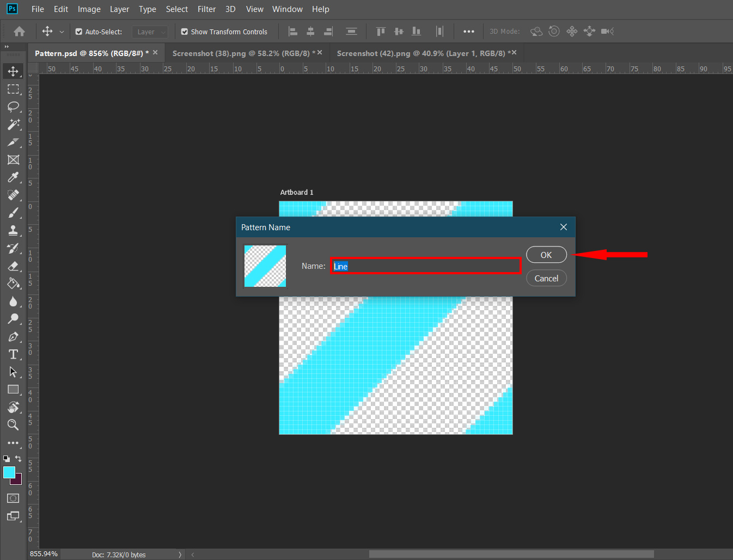Viewport: 733px width, 560px height.
Task: Choose the Eraser tool
Action: (13, 266)
